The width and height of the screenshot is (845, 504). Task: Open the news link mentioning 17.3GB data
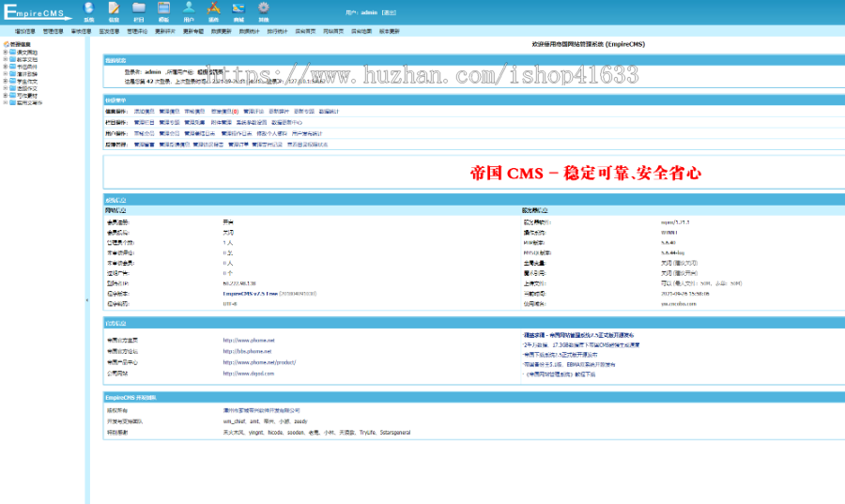pos(581,345)
